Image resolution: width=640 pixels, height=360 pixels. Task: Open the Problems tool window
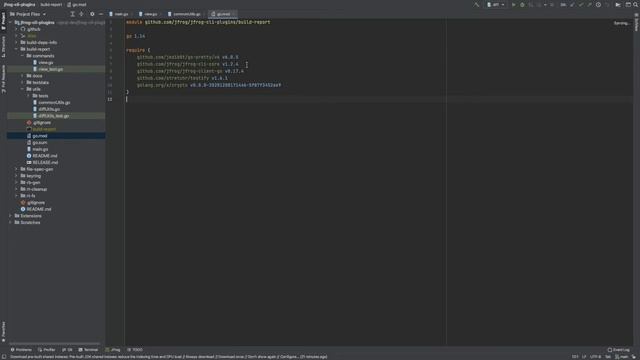pyautogui.click(x=21, y=350)
